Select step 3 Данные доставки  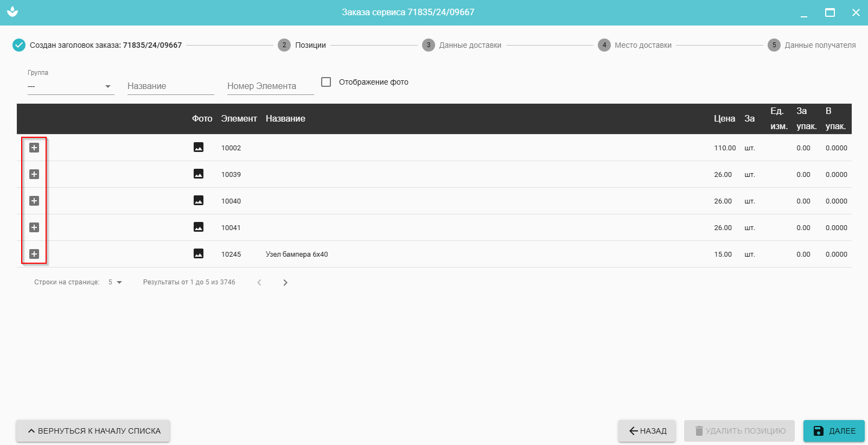click(x=462, y=45)
